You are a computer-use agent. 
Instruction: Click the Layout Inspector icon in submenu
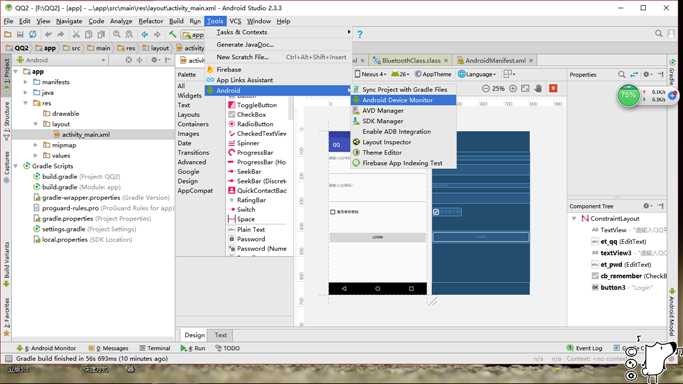(x=356, y=142)
